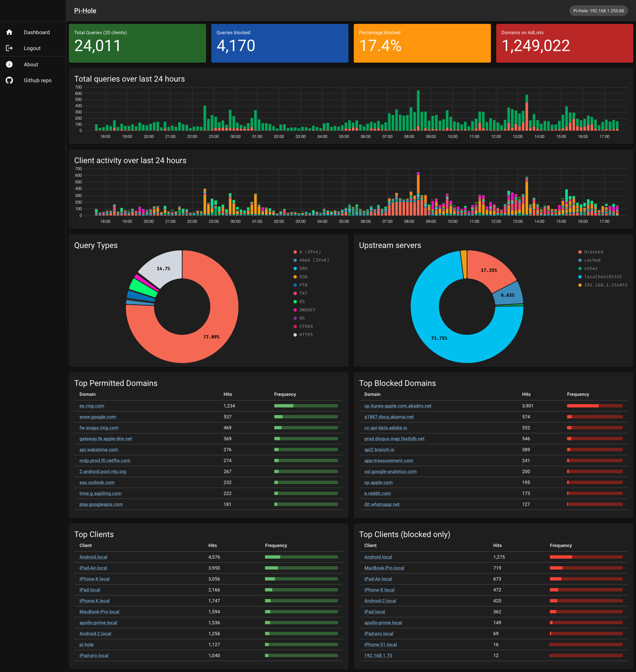
Task: Select the About menu entry
Action: pyautogui.click(x=31, y=64)
